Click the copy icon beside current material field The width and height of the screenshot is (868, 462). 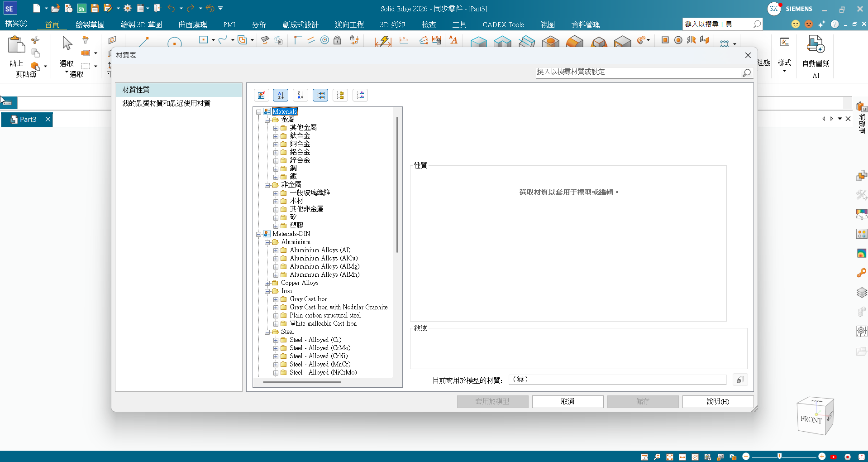point(740,380)
